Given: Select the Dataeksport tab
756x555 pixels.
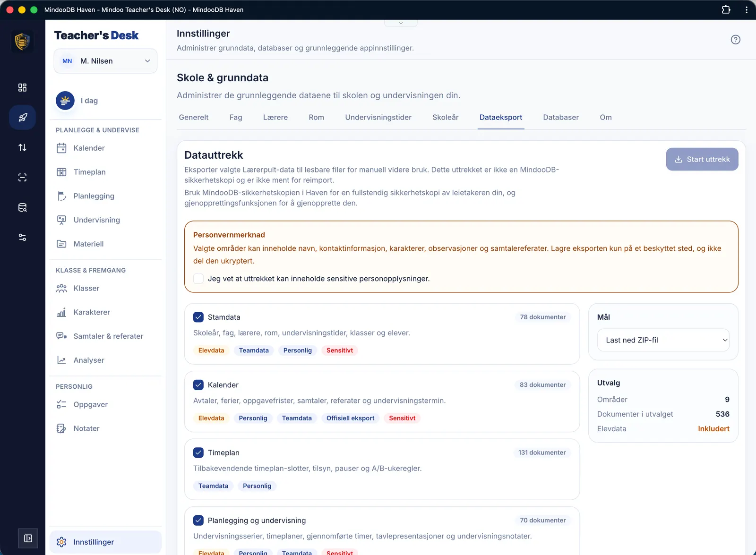Looking at the screenshot, I should coord(501,117).
